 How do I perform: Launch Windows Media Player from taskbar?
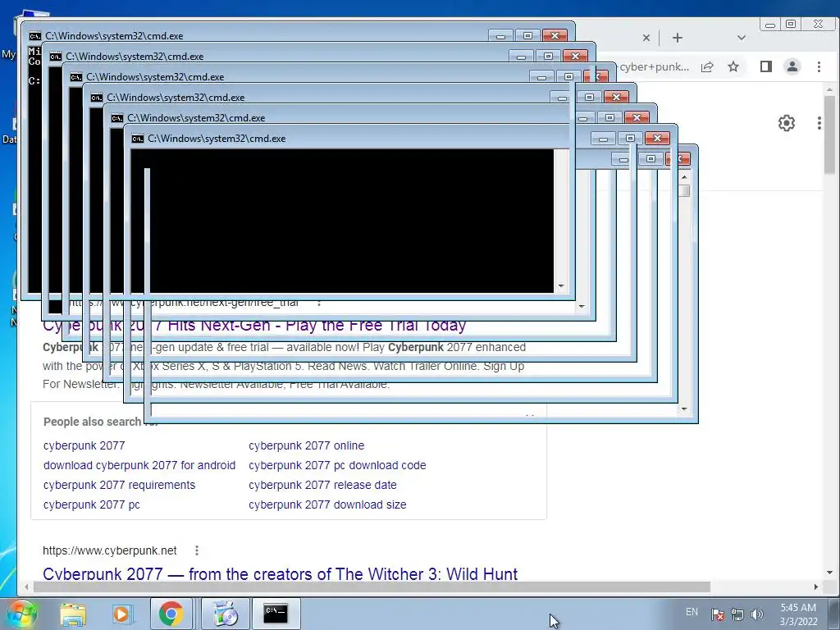click(x=122, y=614)
